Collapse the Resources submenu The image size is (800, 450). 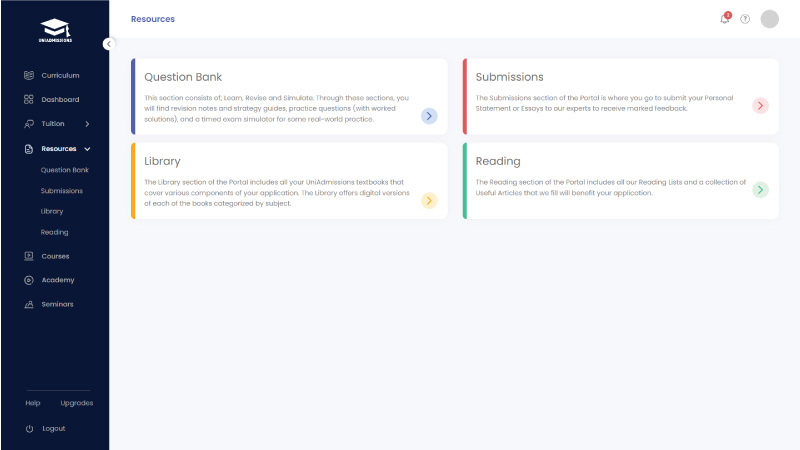point(87,149)
